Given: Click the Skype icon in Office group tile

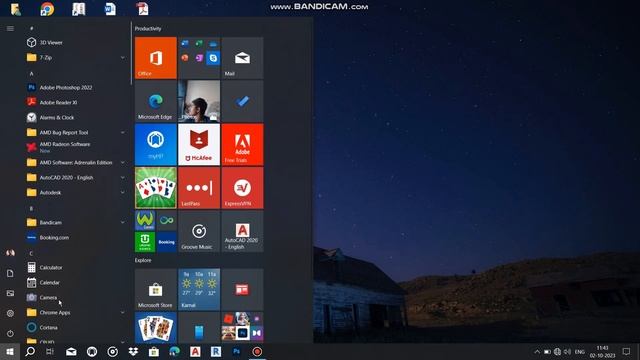Looking at the screenshot, I should pos(213,58).
